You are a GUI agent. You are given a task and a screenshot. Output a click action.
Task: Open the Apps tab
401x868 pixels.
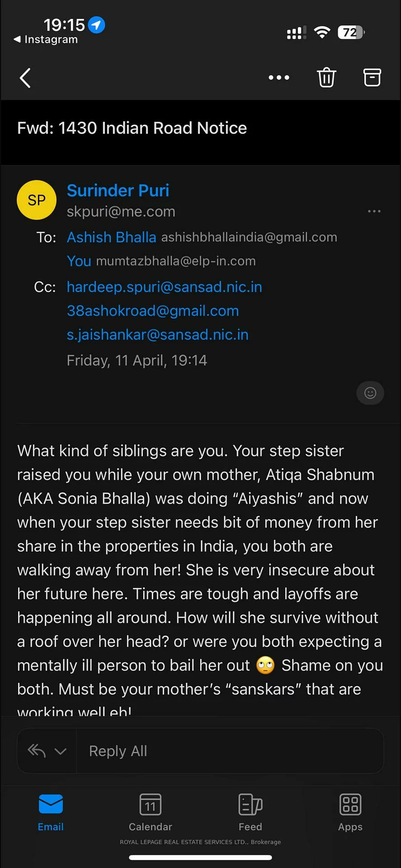[x=350, y=812]
